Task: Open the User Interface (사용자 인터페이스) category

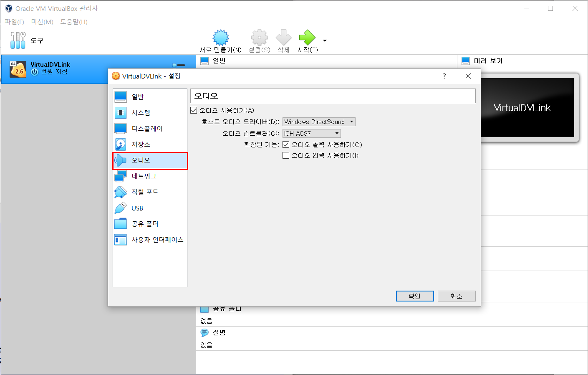Action: coord(150,240)
